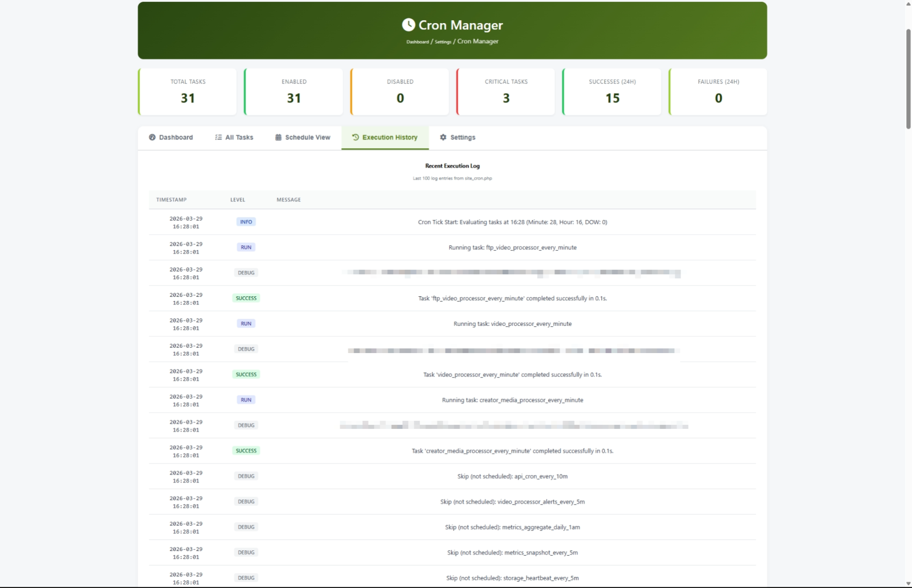
Task: Click the clock icon beside Cron Manager title
Action: [x=409, y=25]
